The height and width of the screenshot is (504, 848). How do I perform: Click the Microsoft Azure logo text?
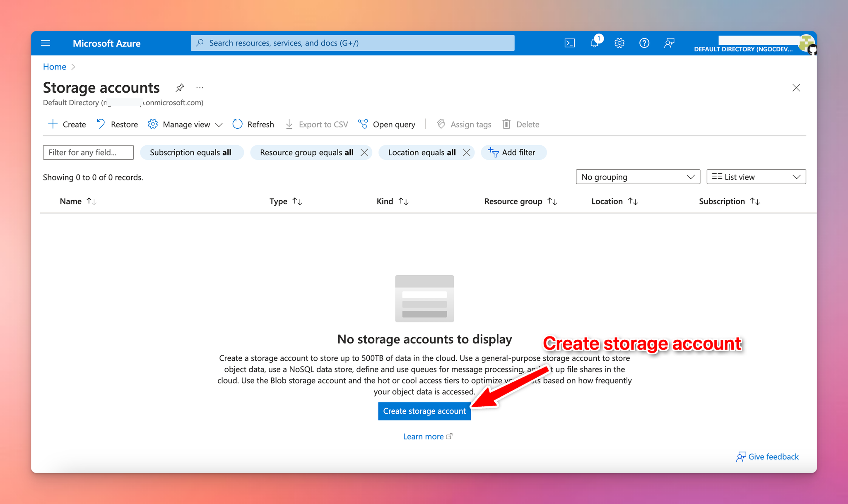pyautogui.click(x=106, y=43)
